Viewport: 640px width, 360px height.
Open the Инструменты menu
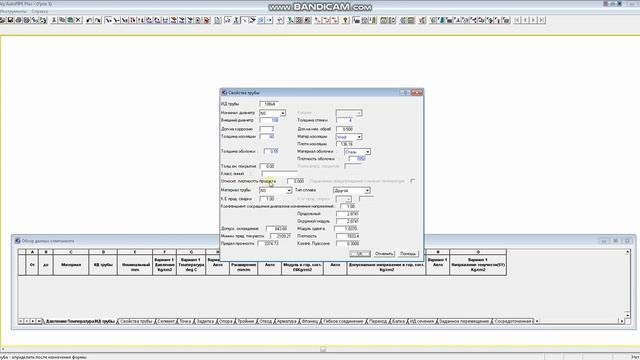(x=13, y=11)
